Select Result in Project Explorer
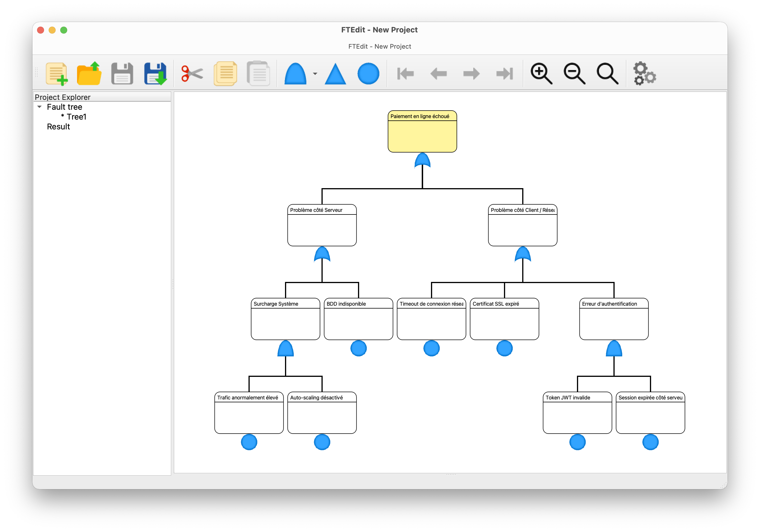 click(x=58, y=127)
